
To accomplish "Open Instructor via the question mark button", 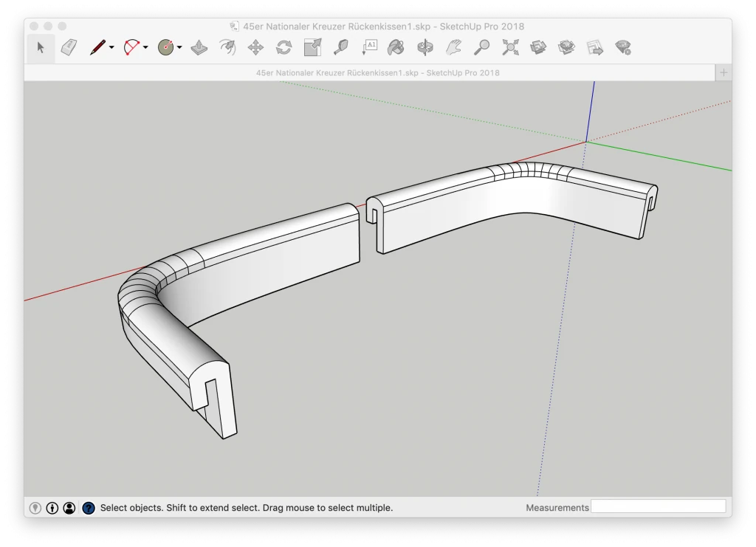I will [89, 508].
